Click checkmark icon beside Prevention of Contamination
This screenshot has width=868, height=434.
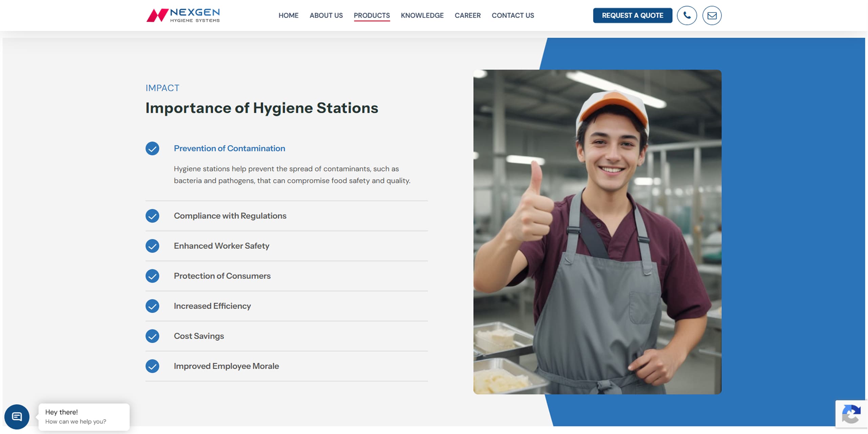click(152, 149)
